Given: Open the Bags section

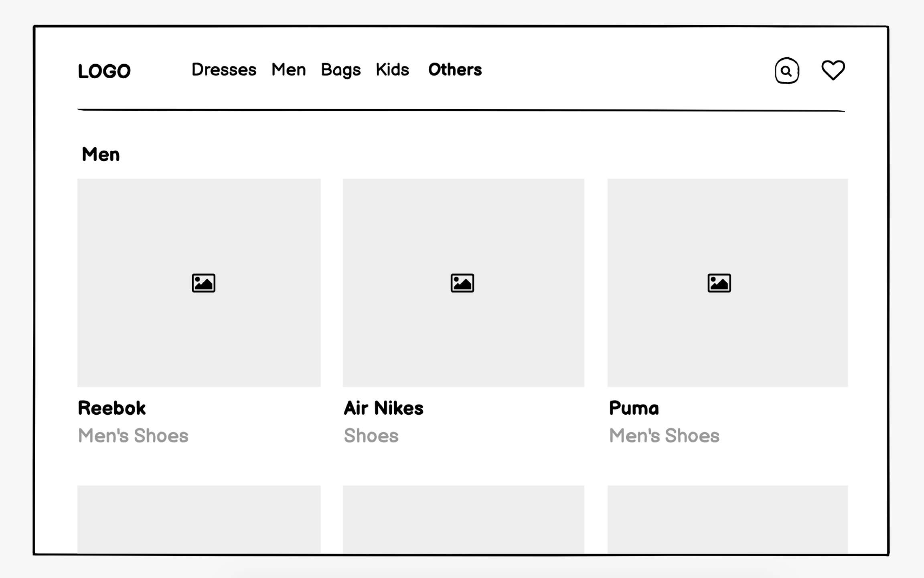Looking at the screenshot, I should point(340,70).
